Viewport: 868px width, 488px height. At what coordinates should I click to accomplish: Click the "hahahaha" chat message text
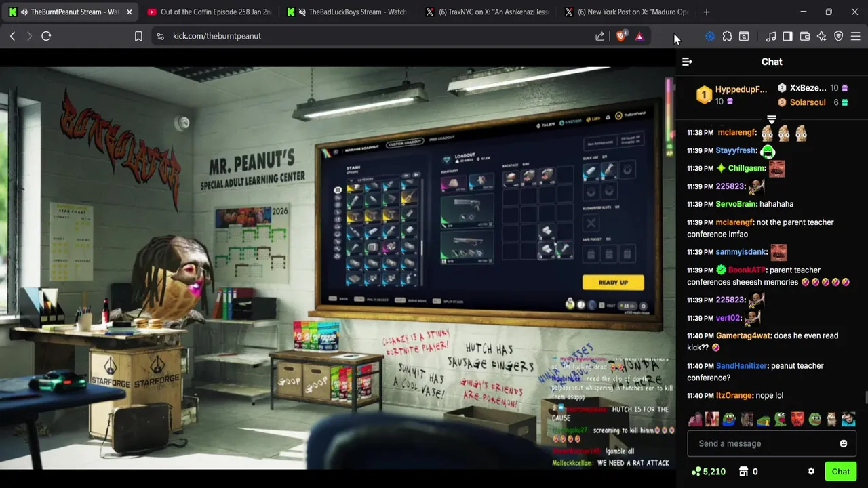tap(776, 204)
